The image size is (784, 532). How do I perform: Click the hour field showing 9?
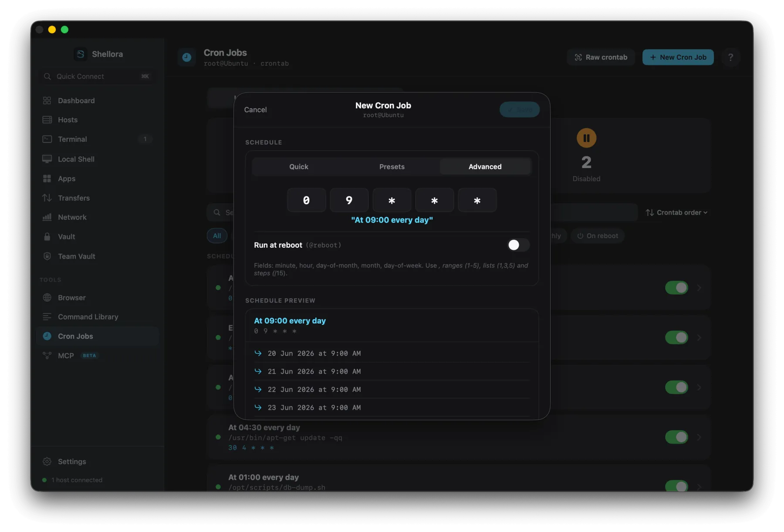coord(349,200)
